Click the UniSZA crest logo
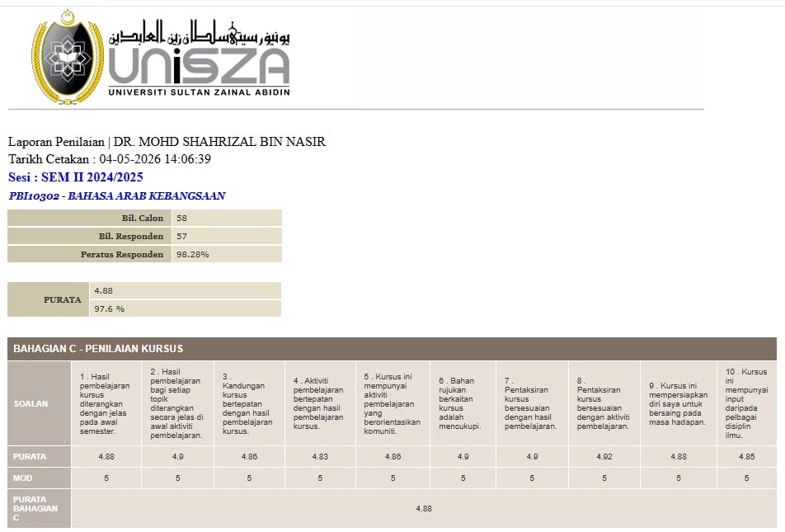785x532 pixels. pos(68,57)
